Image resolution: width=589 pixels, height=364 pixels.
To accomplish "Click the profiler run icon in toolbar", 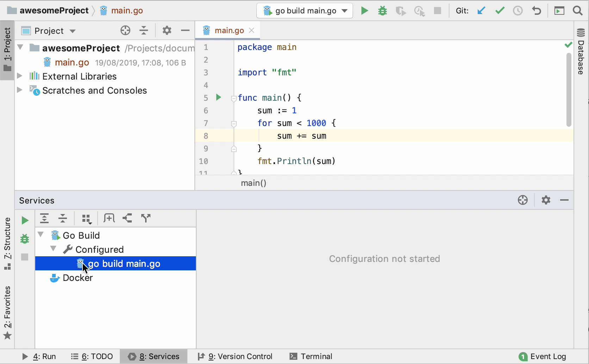I will tap(419, 11).
